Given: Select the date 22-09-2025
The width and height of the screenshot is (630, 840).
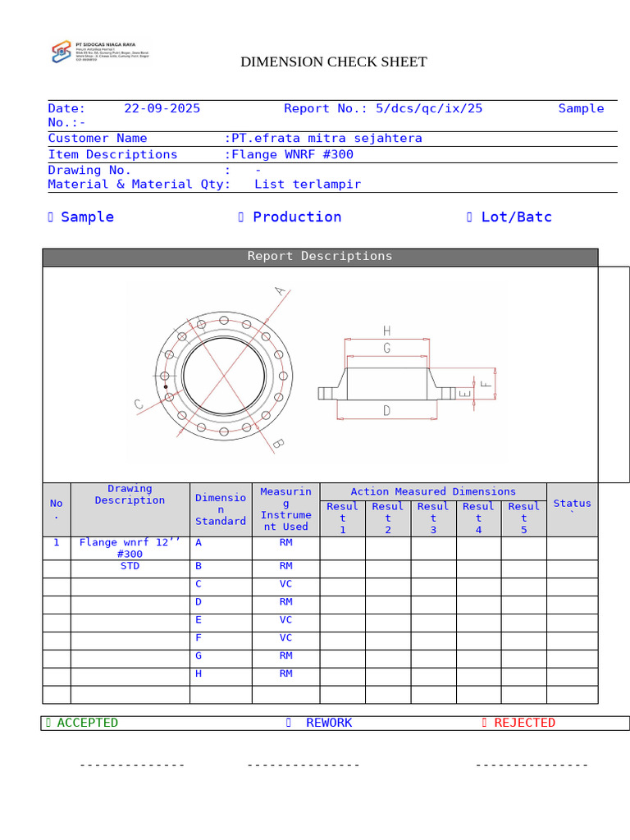Looking at the screenshot, I should (x=162, y=109).
